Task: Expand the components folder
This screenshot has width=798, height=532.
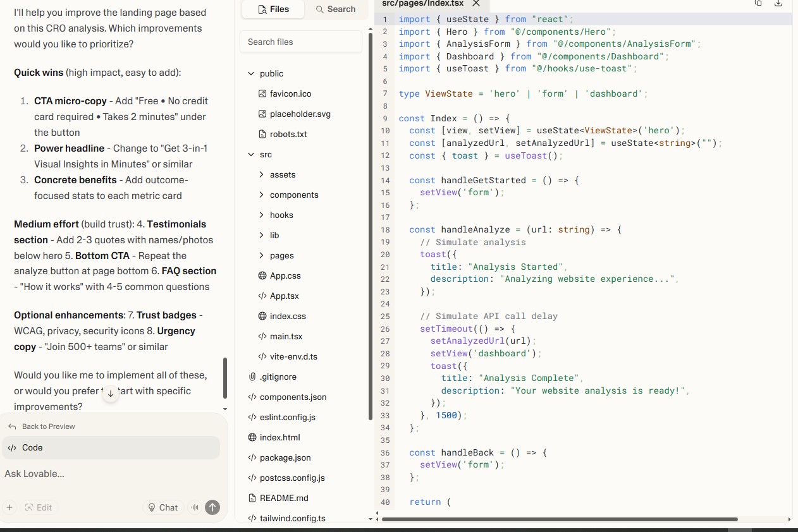Action: tap(261, 195)
